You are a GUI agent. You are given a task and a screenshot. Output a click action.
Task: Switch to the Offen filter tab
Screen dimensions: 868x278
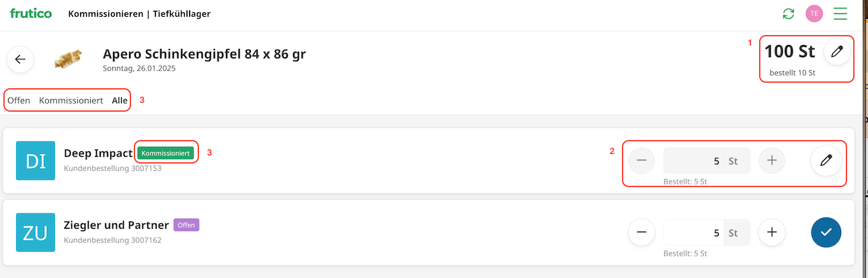point(19,100)
